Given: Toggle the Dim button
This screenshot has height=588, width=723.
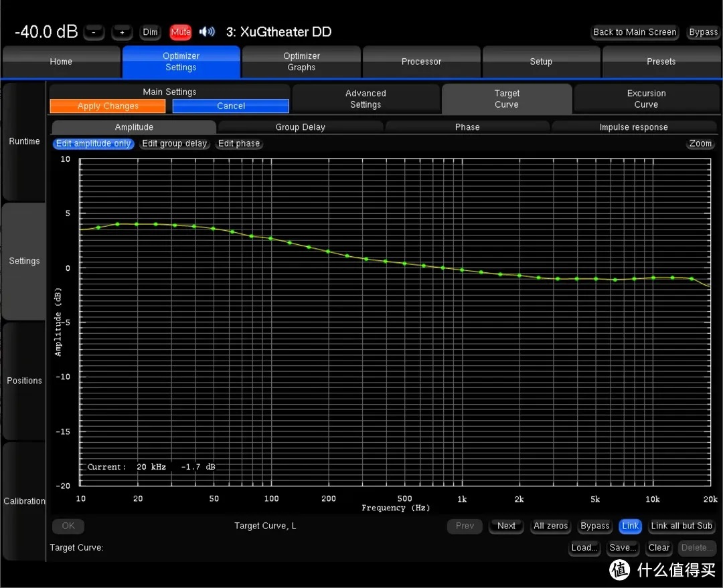Looking at the screenshot, I should tap(150, 32).
